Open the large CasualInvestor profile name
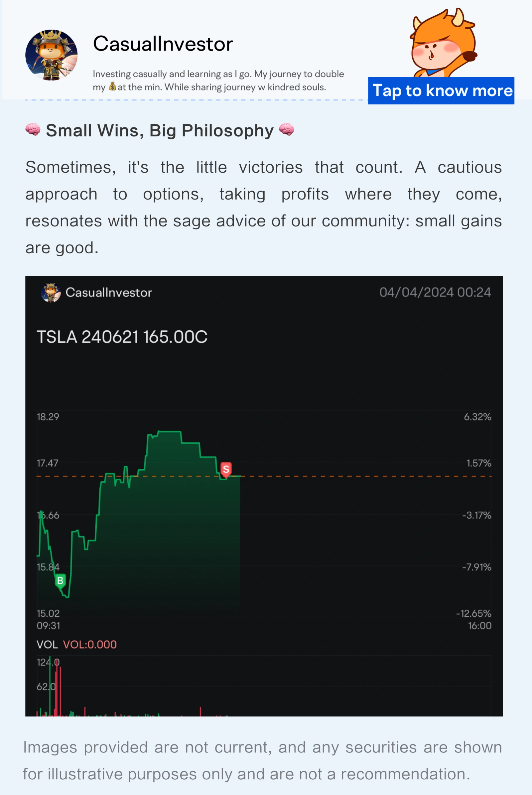 (x=163, y=44)
